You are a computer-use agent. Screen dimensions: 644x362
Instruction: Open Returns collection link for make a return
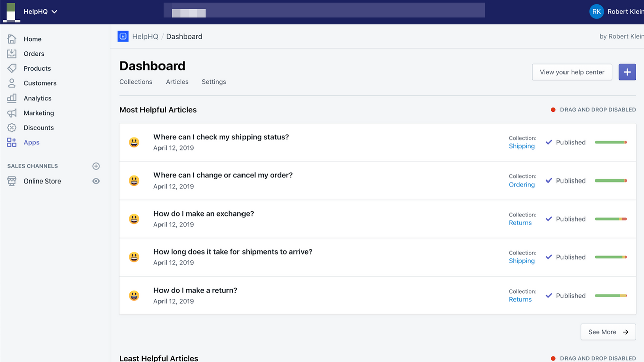tap(520, 299)
